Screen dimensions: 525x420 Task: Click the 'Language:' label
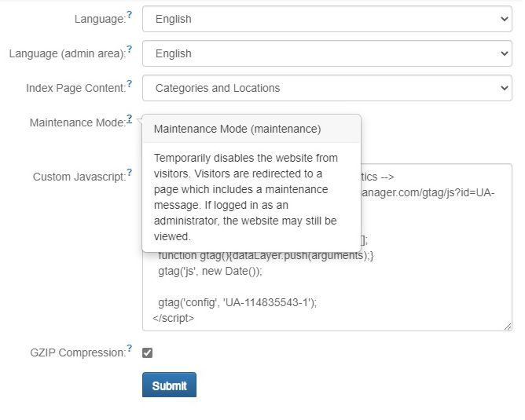pos(100,20)
